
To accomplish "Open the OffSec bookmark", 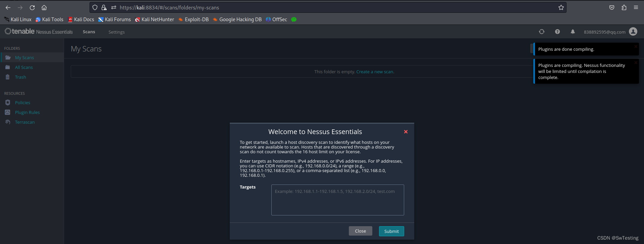I will pyautogui.click(x=276, y=19).
